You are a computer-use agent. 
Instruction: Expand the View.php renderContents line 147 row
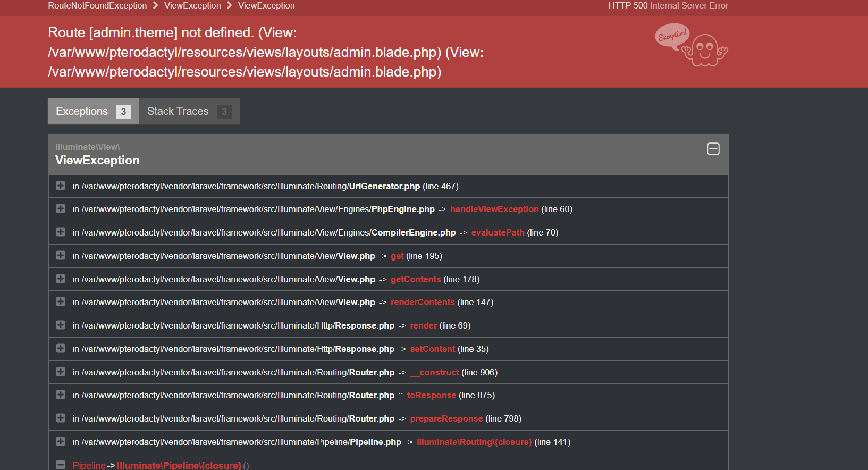point(61,301)
